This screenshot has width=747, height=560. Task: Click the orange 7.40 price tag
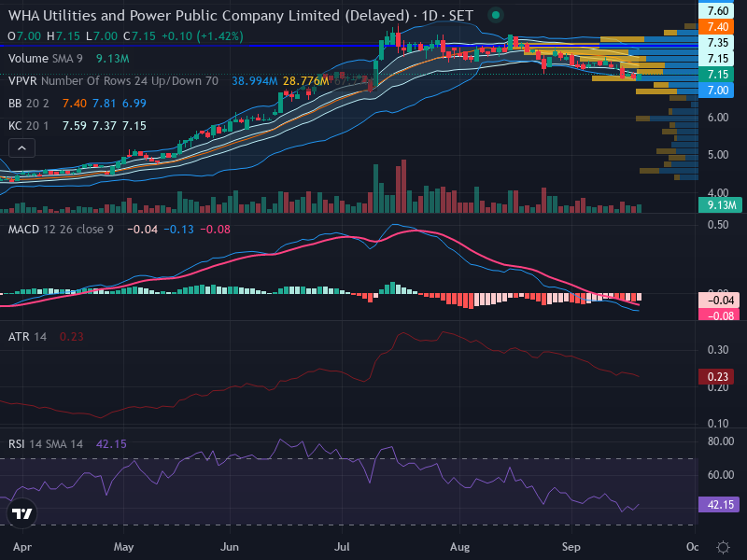pyautogui.click(x=718, y=27)
